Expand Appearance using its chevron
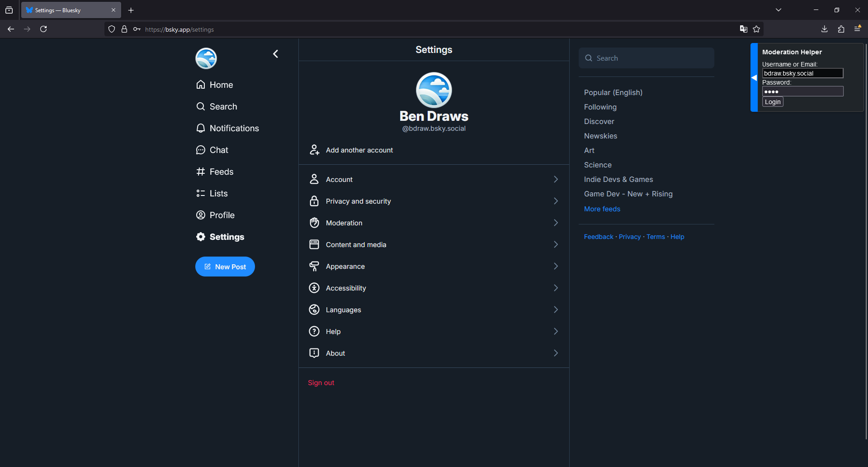This screenshot has width=868, height=467. click(556, 266)
